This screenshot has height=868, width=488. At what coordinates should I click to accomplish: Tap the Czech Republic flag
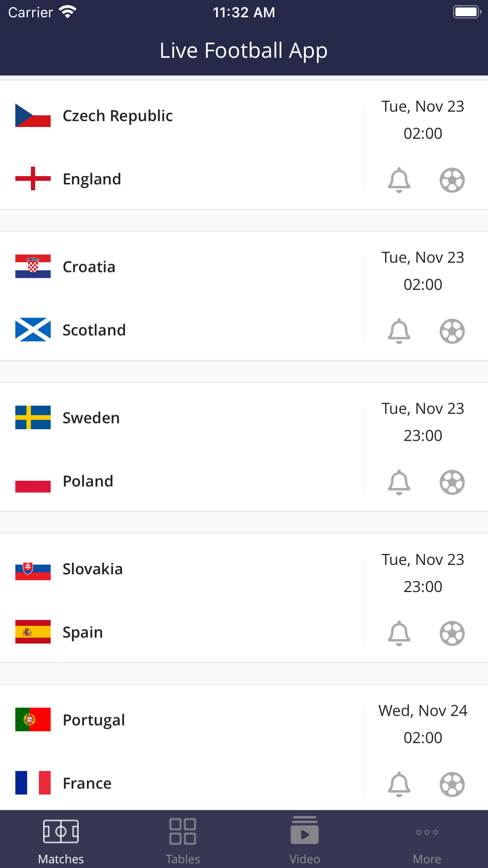[33, 116]
